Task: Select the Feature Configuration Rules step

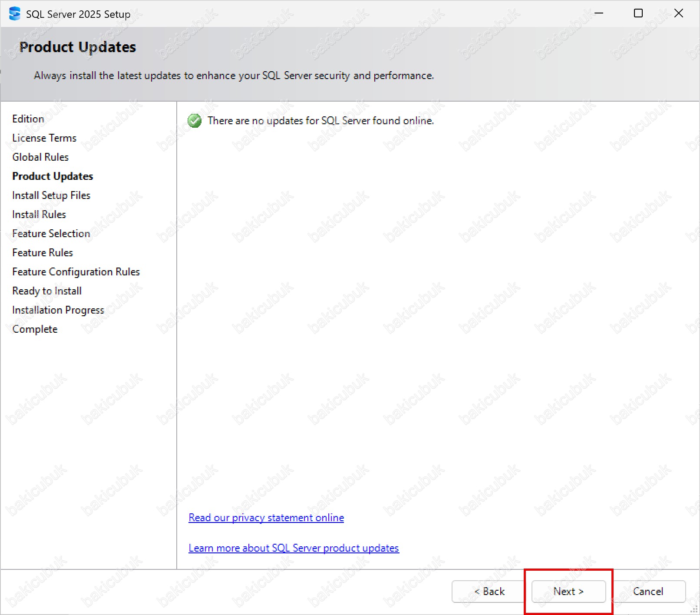Action: [x=76, y=272]
